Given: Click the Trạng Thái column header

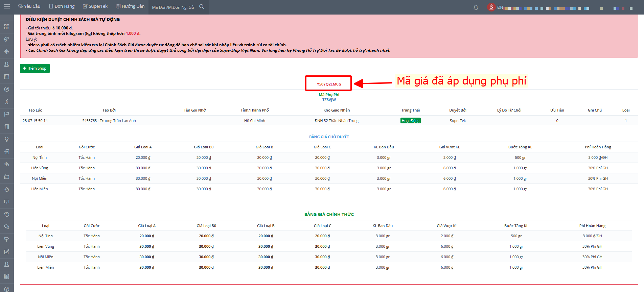Looking at the screenshot, I should pos(410,110).
